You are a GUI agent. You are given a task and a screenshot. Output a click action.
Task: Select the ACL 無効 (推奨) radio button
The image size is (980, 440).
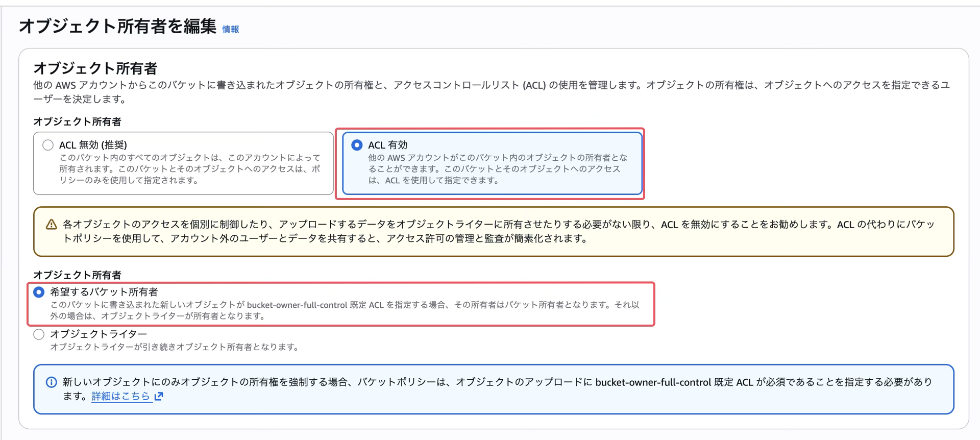tap(48, 145)
